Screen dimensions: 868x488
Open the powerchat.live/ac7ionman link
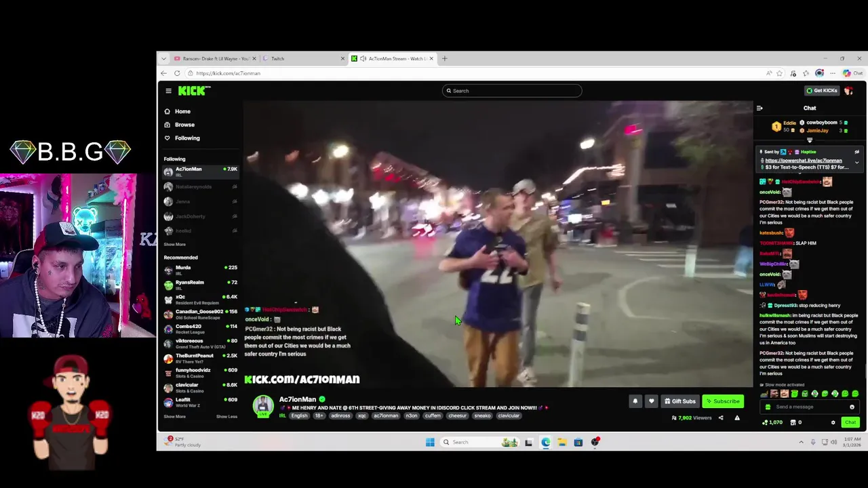pyautogui.click(x=804, y=161)
